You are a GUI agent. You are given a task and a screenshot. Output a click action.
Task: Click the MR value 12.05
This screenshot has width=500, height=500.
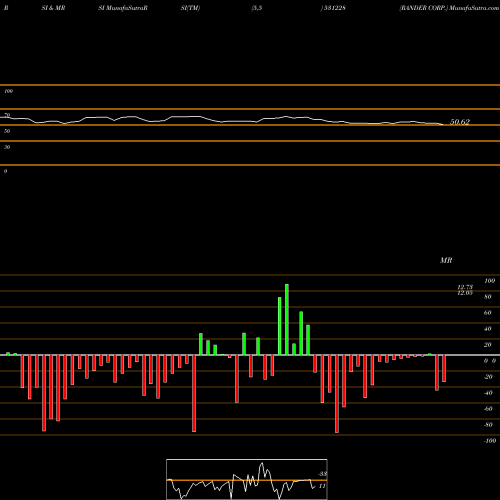[x=465, y=293]
